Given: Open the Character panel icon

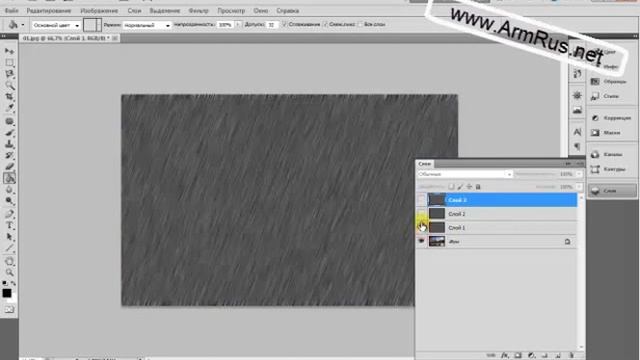Looking at the screenshot, I should 577,132.
